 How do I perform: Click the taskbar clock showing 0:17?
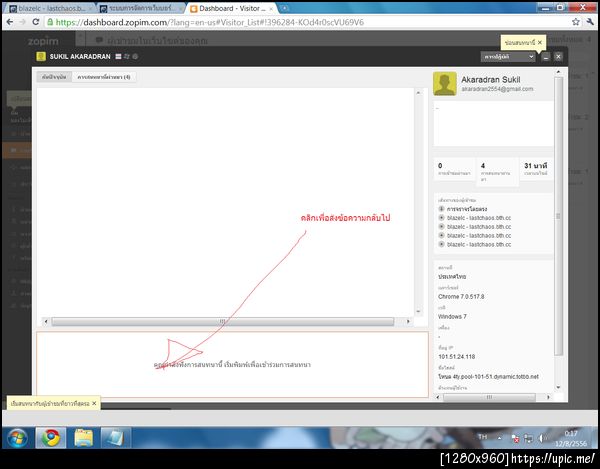571,438
